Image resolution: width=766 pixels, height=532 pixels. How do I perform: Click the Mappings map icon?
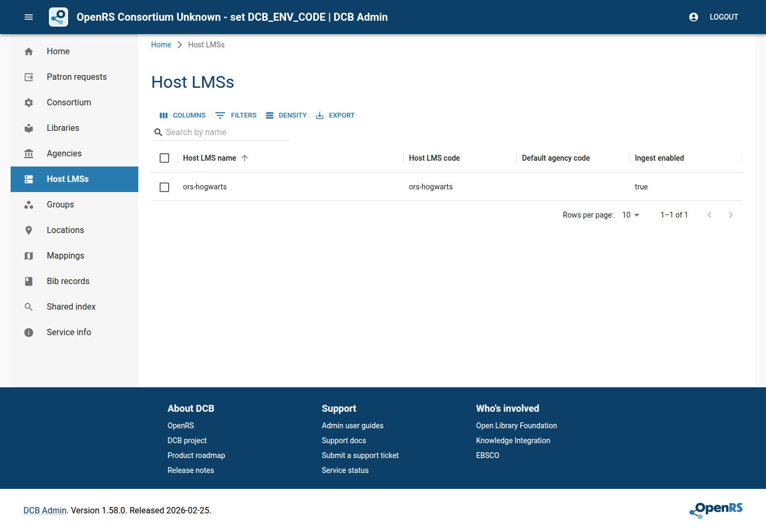coord(29,256)
